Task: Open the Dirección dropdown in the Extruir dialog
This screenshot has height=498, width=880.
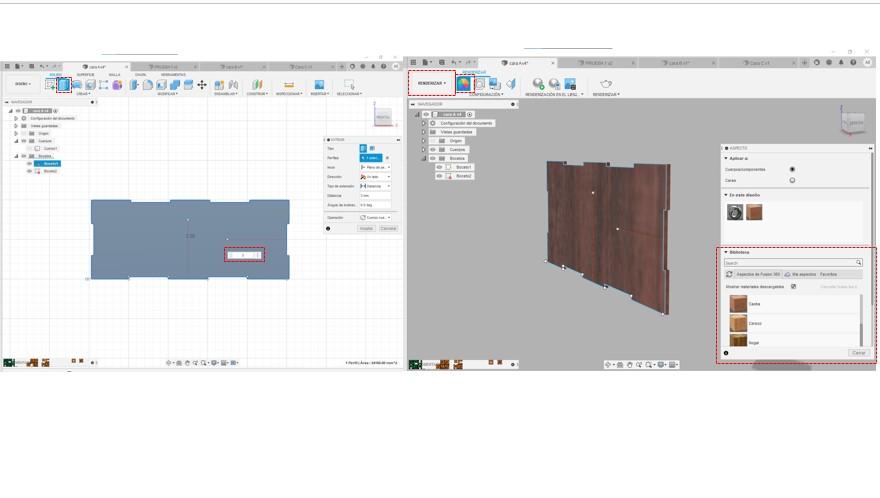Action: [x=375, y=177]
